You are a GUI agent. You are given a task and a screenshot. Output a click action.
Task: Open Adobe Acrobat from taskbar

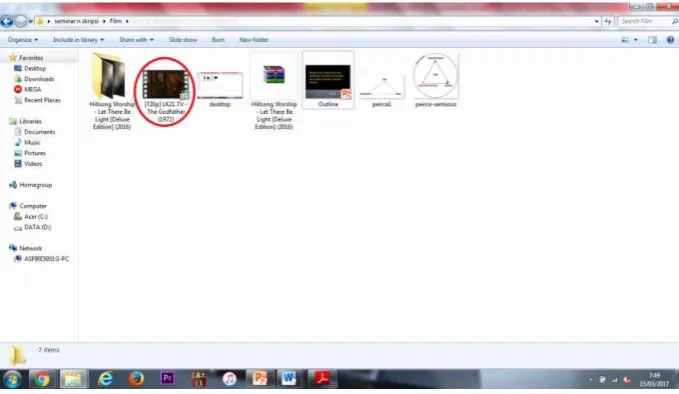click(x=321, y=379)
